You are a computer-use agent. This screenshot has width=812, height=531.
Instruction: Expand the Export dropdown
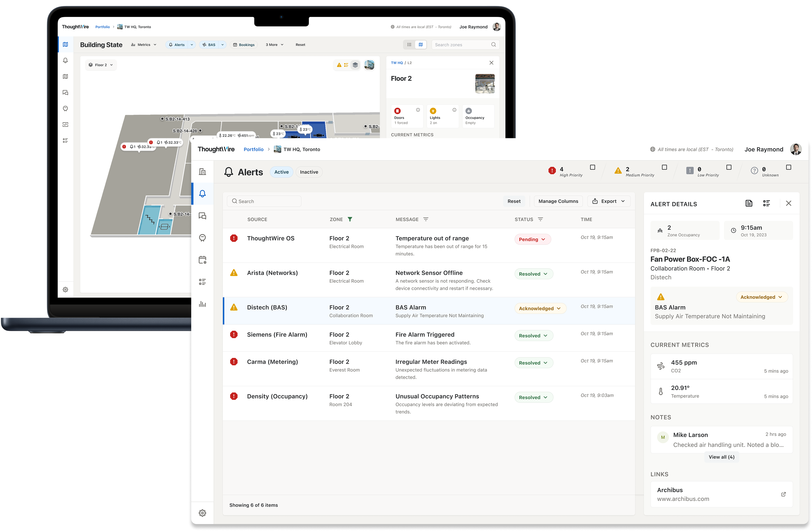coord(609,201)
